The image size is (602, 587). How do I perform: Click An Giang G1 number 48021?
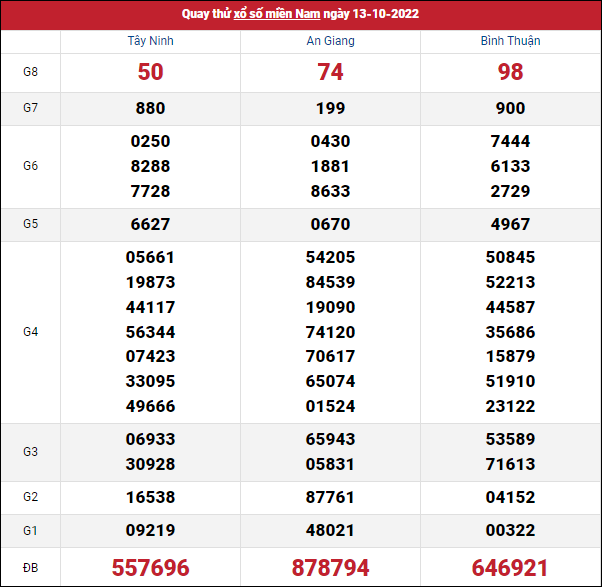pyautogui.click(x=330, y=531)
